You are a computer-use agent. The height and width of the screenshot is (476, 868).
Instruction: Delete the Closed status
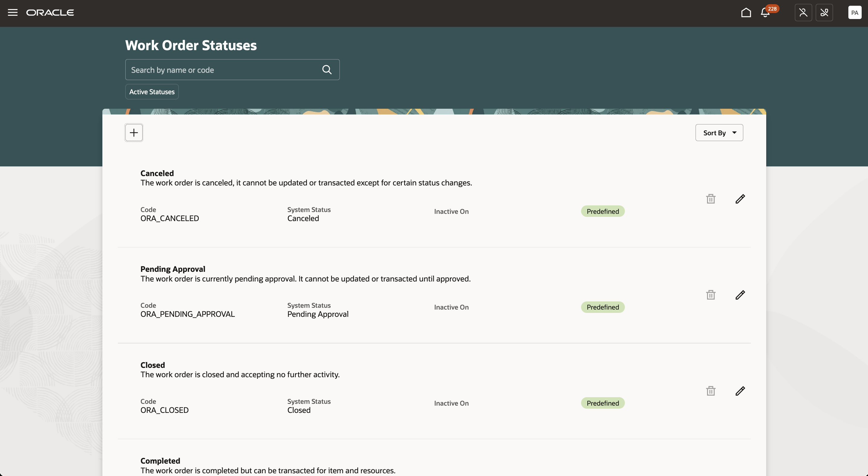(x=711, y=391)
